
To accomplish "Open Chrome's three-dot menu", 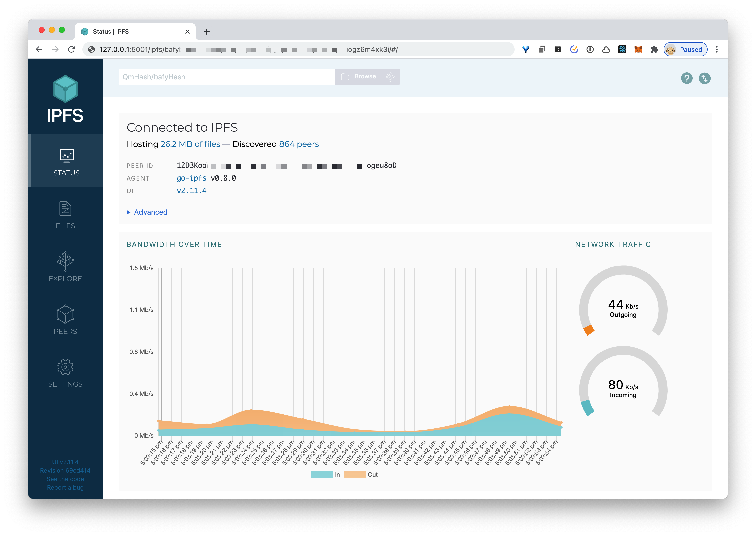I will tap(717, 49).
